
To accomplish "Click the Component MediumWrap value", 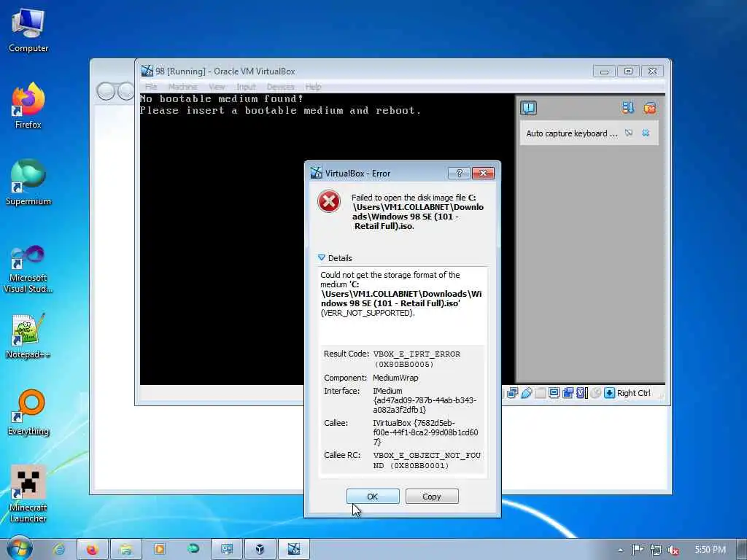I will click(395, 378).
